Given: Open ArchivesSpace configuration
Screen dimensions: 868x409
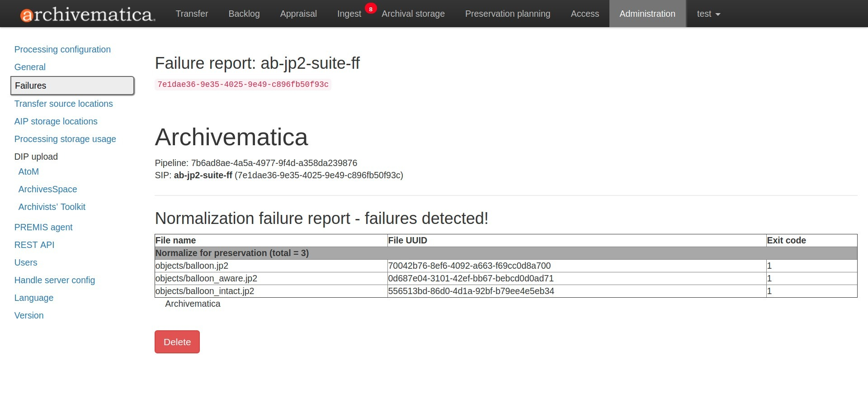Looking at the screenshot, I should pyautogui.click(x=47, y=189).
